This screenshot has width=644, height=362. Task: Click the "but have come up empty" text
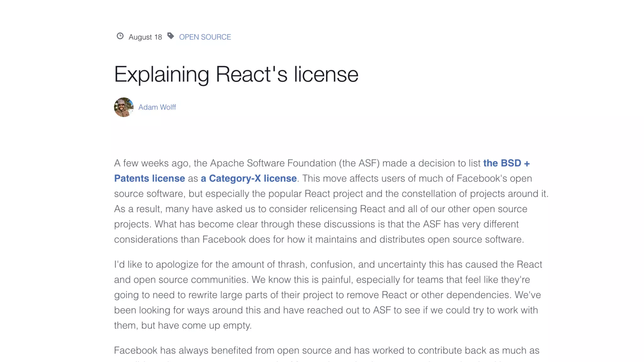click(196, 325)
